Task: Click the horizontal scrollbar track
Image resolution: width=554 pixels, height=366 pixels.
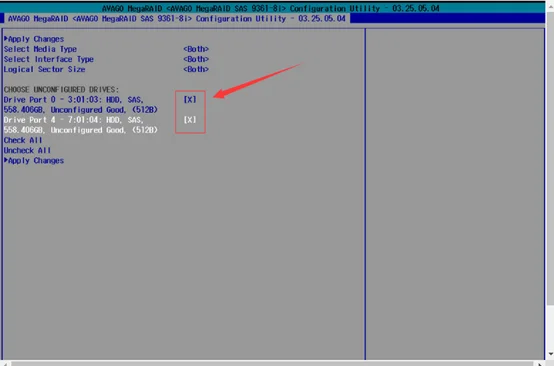Action: point(272,364)
